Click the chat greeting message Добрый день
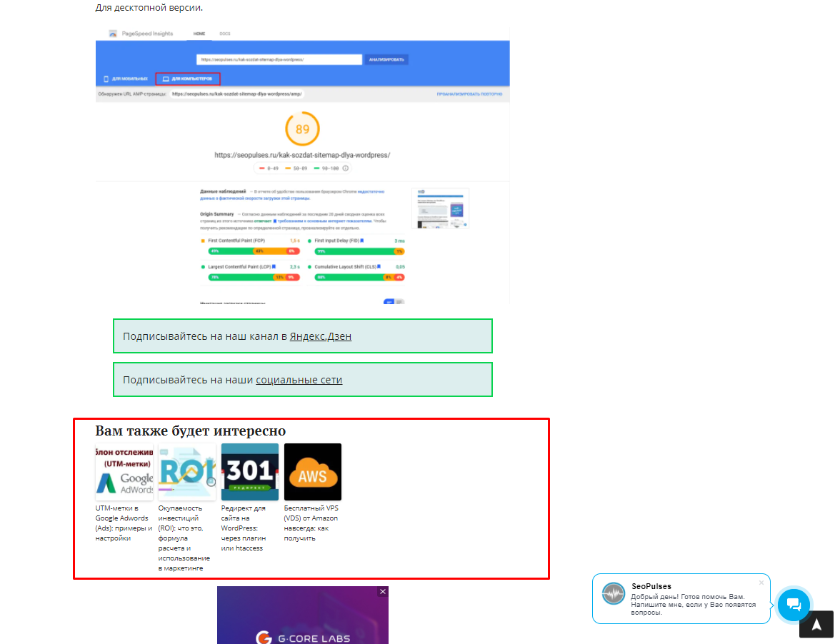 coord(693,605)
